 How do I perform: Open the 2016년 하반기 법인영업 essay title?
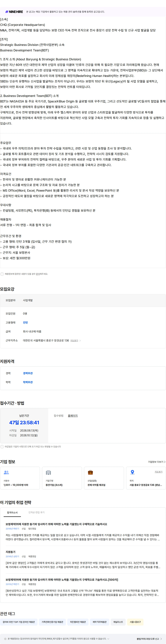56,524
